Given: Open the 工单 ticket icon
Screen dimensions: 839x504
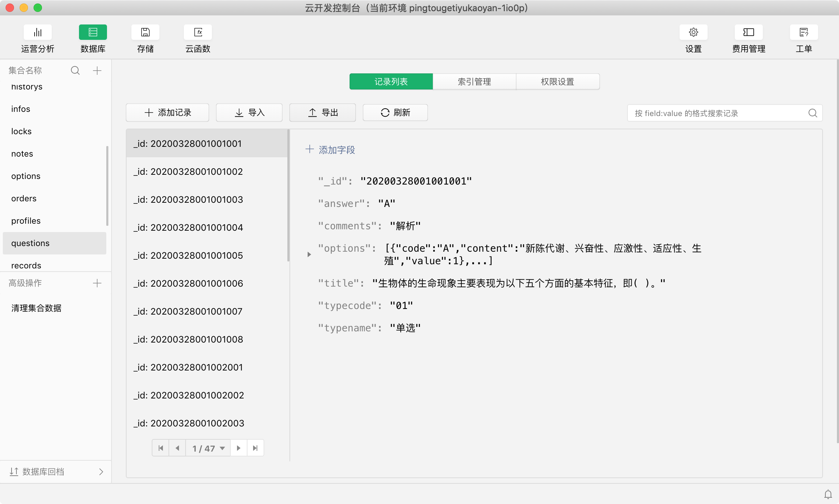Looking at the screenshot, I should 804,33.
